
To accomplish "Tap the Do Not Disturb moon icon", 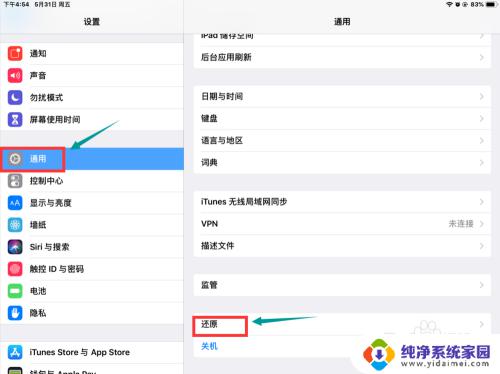I will (15, 97).
